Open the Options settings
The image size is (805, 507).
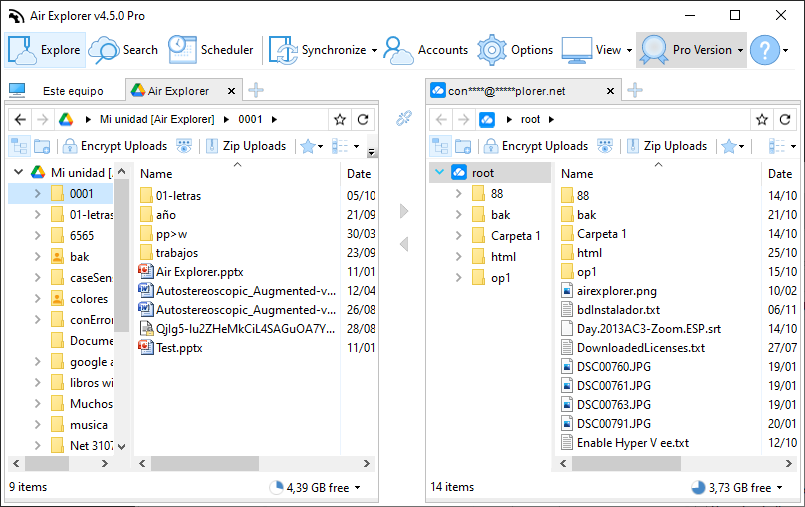(x=515, y=50)
